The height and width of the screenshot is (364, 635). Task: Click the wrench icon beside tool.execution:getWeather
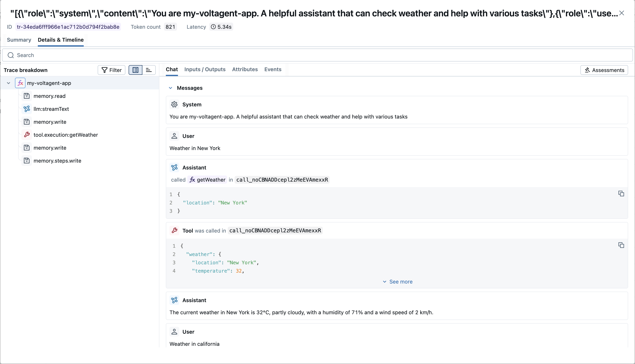pos(27,134)
